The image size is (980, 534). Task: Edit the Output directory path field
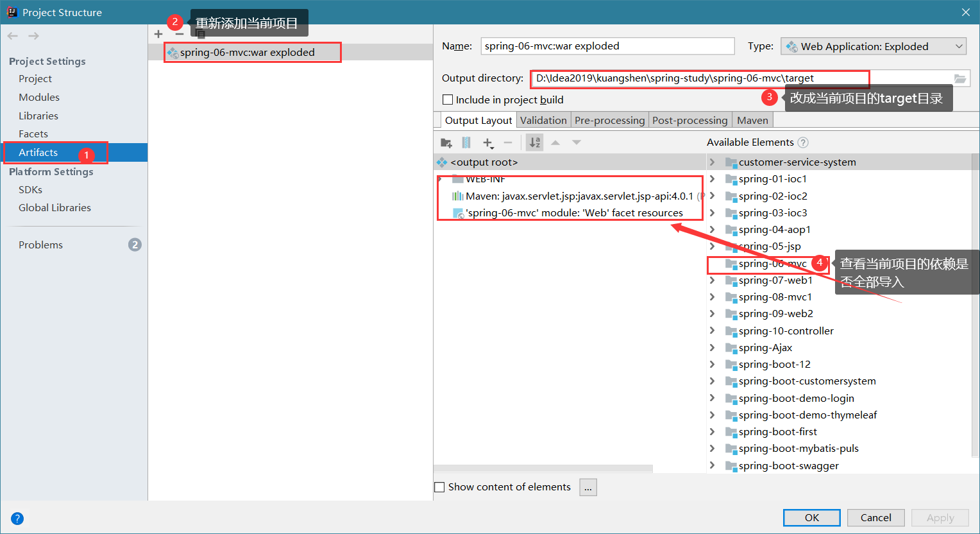742,78
